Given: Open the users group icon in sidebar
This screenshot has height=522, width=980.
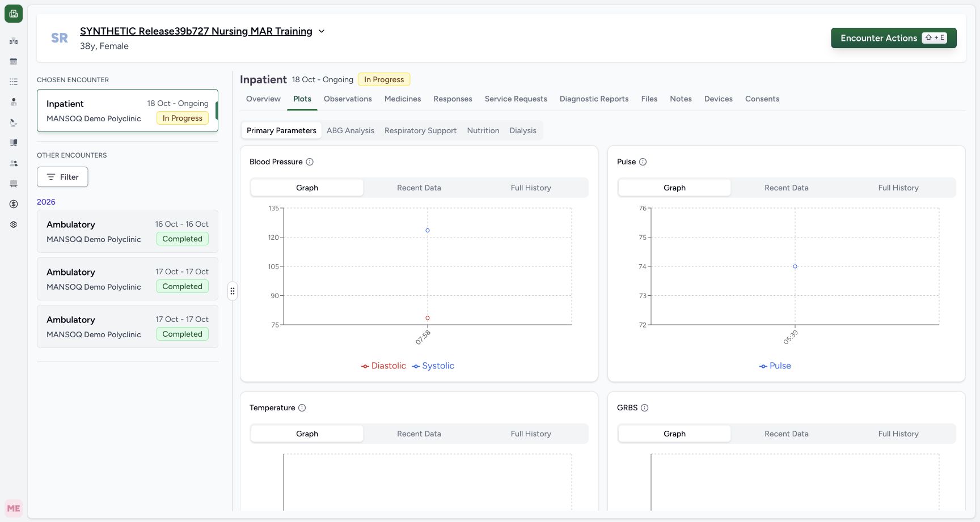Looking at the screenshot, I should 14,163.
